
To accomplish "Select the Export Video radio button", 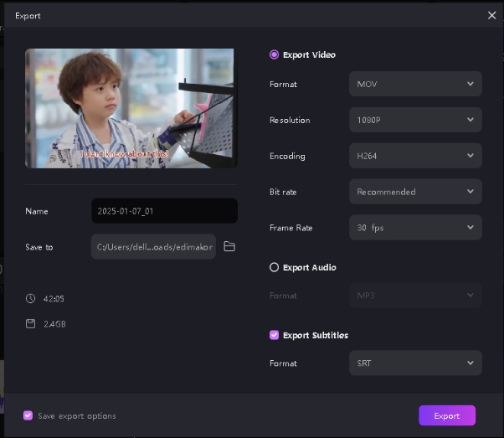I will (274, 54).
